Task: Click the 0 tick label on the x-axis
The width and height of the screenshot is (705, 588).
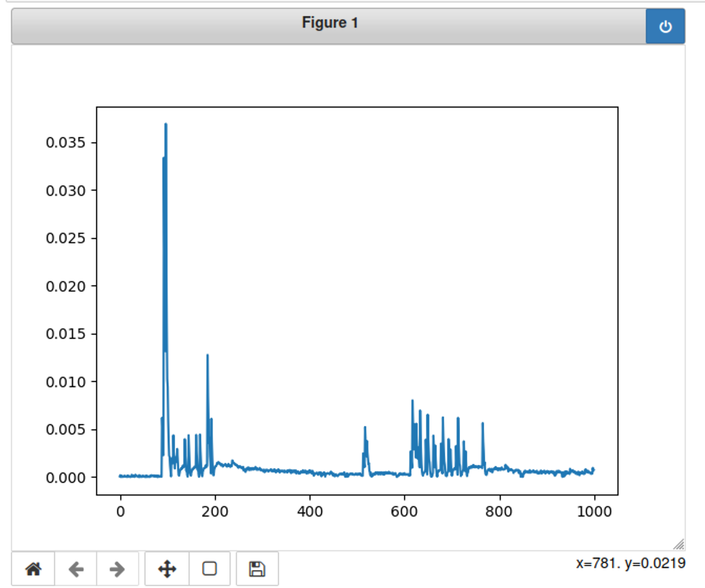Action: coord(121,511)
